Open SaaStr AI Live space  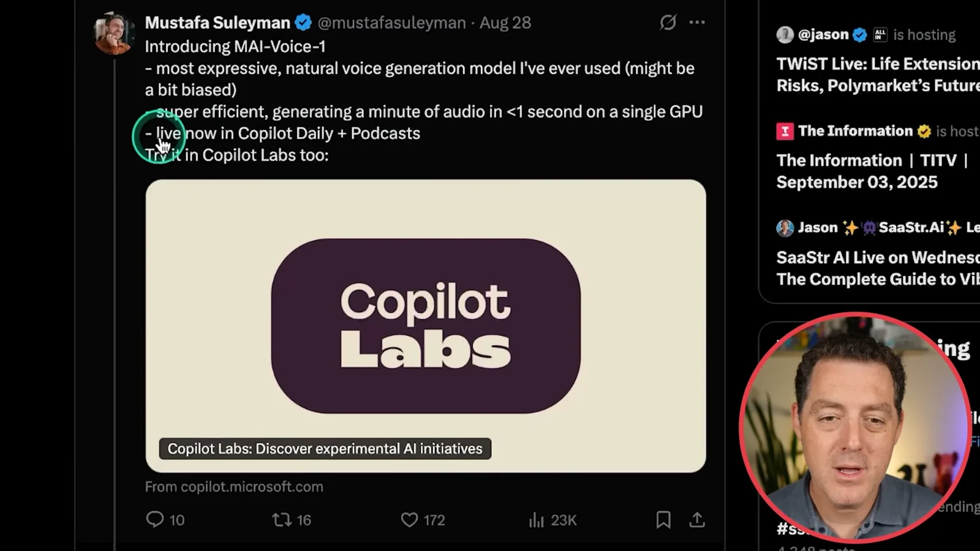pyautogui.click(x=878, y=268)
